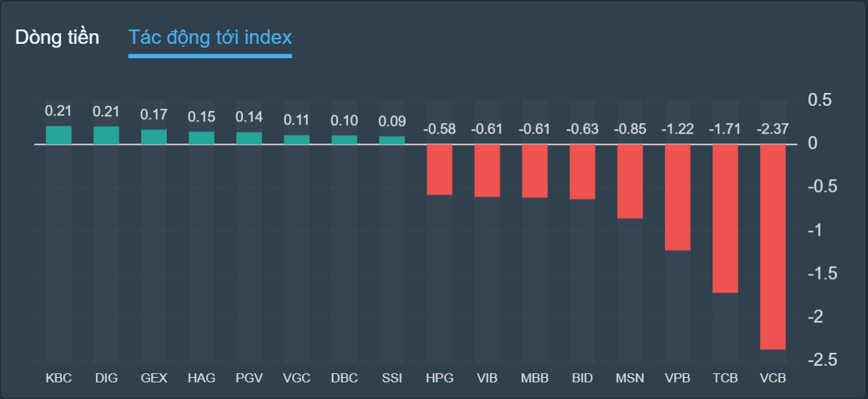Screen dimensions: 868x399
Task: Select the PGV green bar
Action: 249,138
